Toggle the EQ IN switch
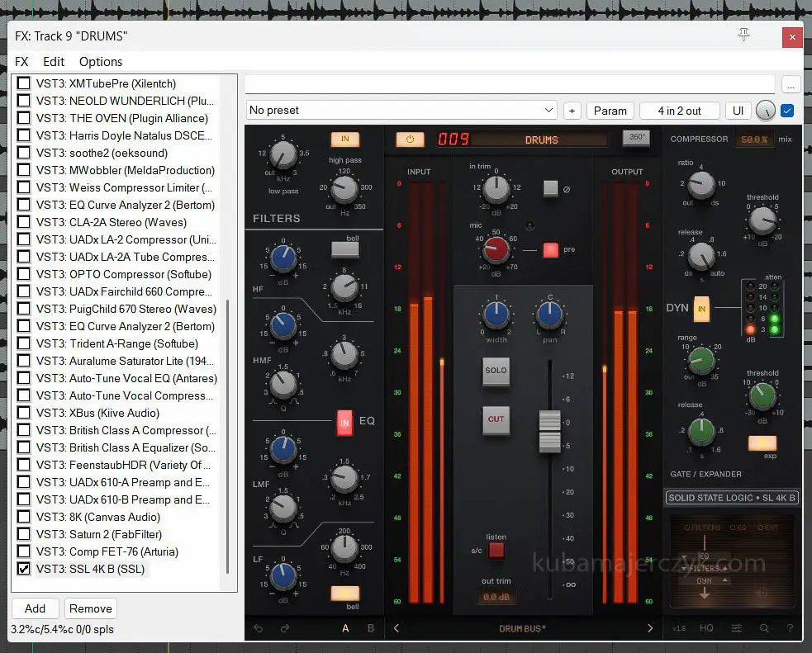 (344, 424)
